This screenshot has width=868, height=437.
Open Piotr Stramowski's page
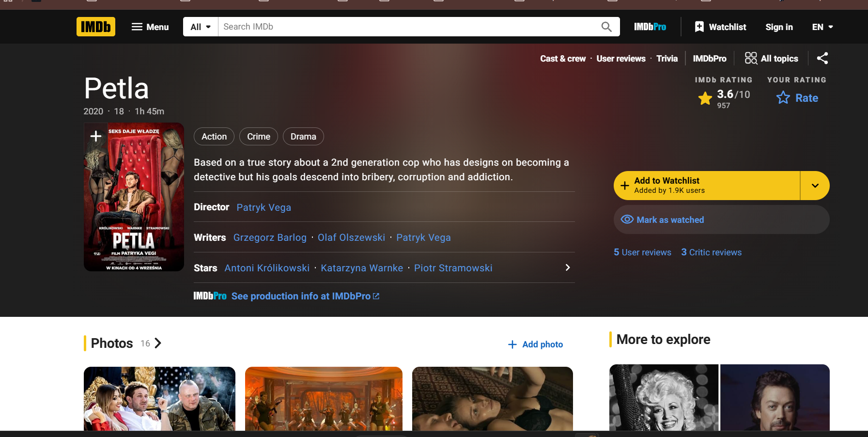tap(453, 268)
